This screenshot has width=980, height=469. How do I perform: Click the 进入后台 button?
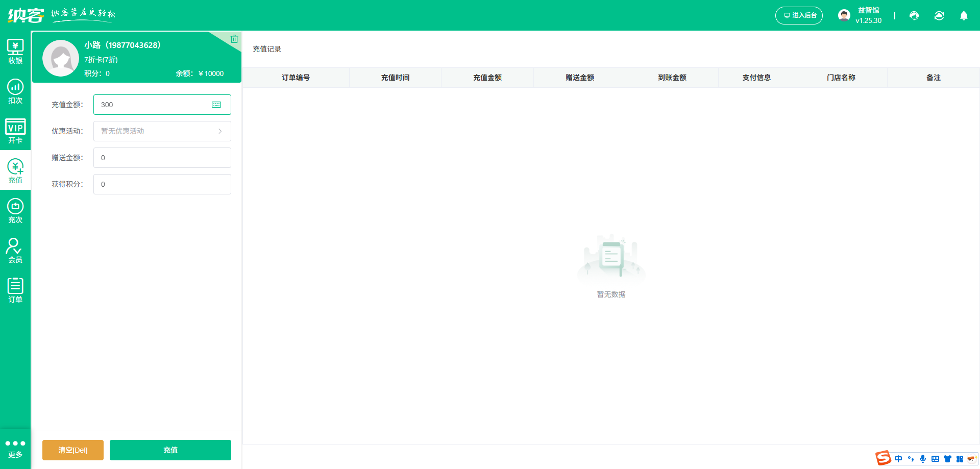pyautogui.click(x=799, y=15)
